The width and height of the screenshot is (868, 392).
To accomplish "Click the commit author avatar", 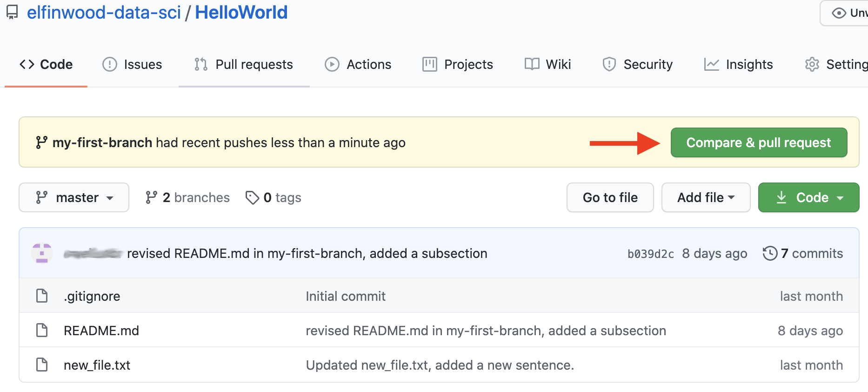I will coord(42,253).
